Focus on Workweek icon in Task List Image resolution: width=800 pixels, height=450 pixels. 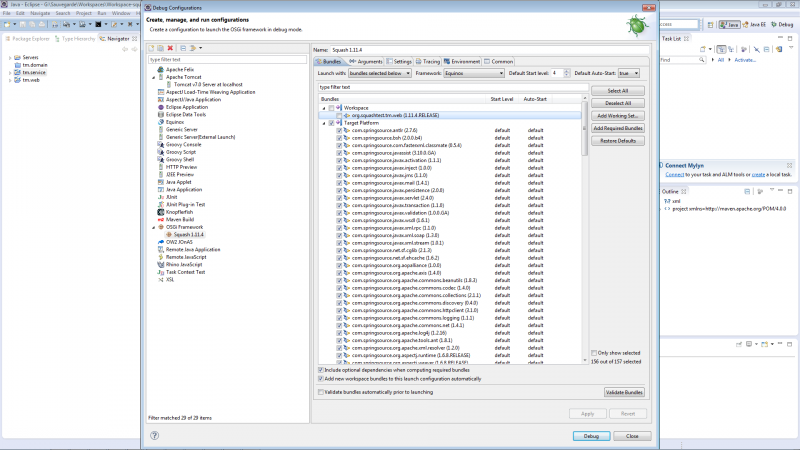744,49
